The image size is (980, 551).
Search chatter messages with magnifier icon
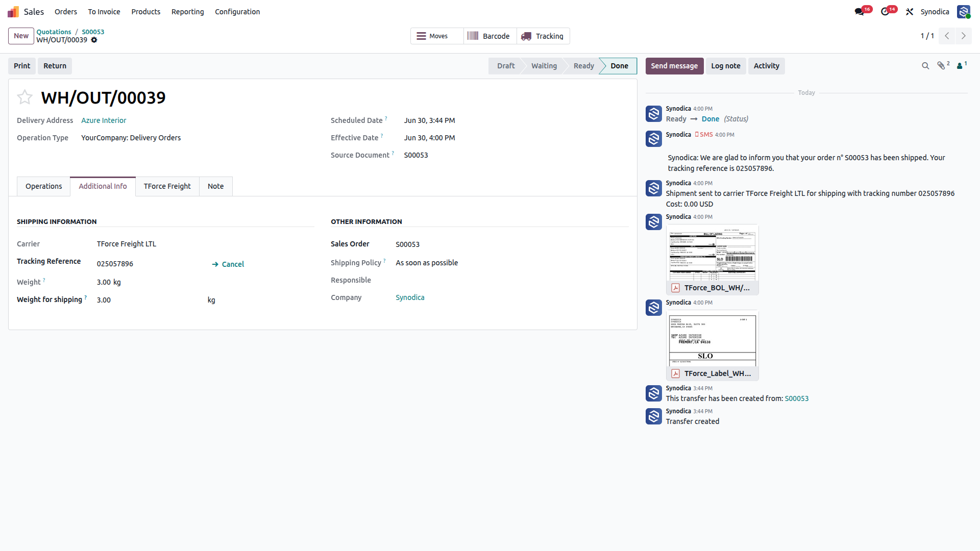925,66
